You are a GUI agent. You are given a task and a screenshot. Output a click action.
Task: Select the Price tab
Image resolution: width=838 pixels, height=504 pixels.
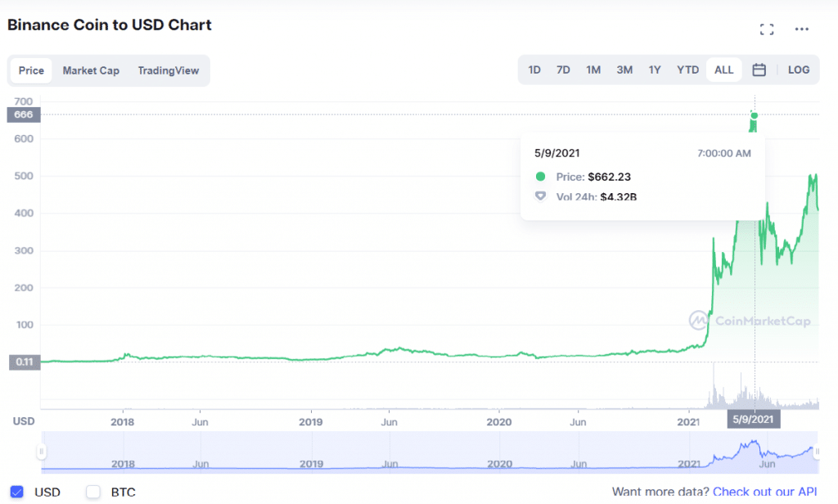[x=31, y=70]
